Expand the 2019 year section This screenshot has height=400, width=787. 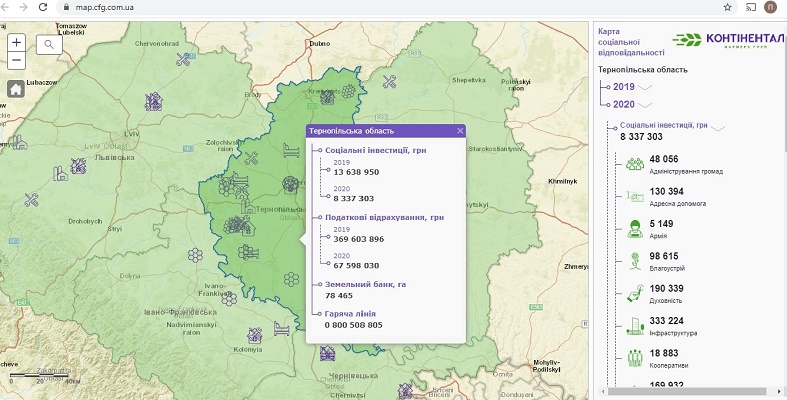(x=644, y=87)
